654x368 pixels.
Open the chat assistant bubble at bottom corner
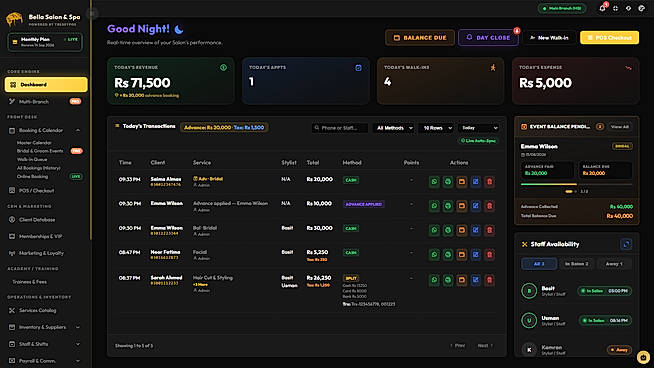point(643,357)
